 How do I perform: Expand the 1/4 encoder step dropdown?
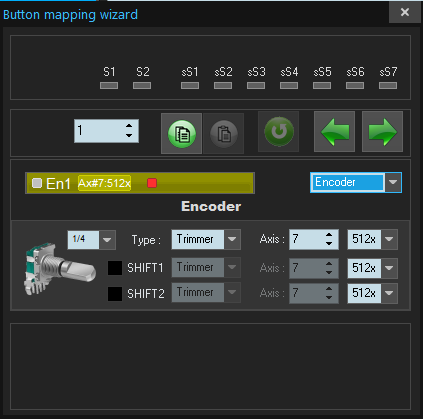tap(107, 240)
